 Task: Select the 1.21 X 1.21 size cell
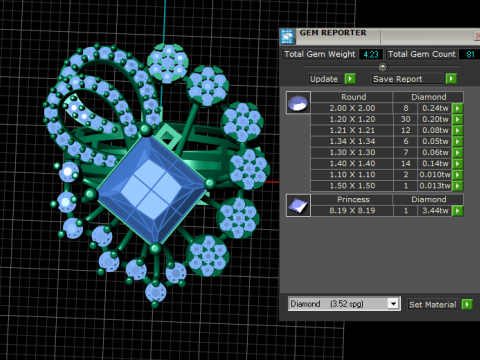(352, 130)
